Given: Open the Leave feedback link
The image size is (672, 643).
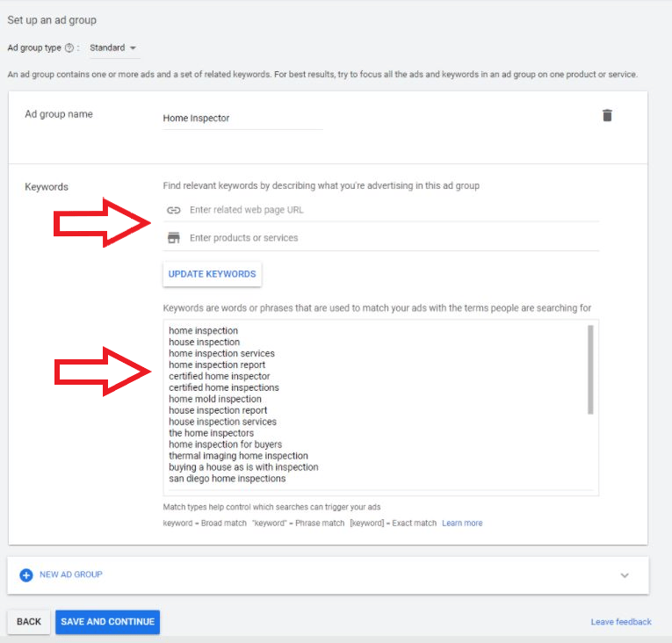Looking at the screenshot, I should coord(621,622).
